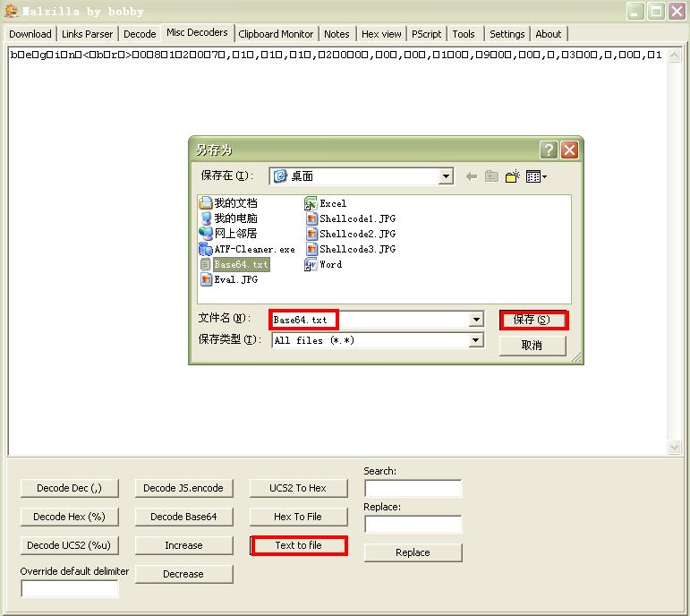Open the Misc Decoders tab

[x=197, y=32]
